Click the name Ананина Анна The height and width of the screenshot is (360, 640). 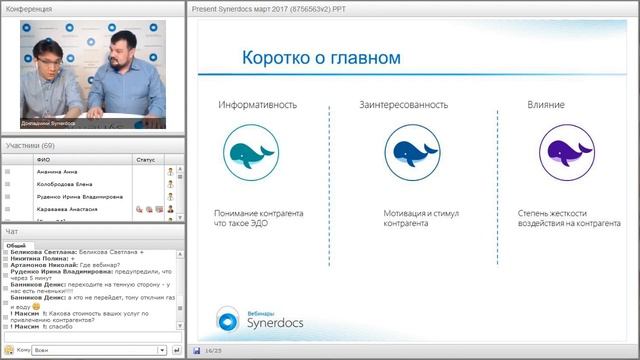coord(57,172)
